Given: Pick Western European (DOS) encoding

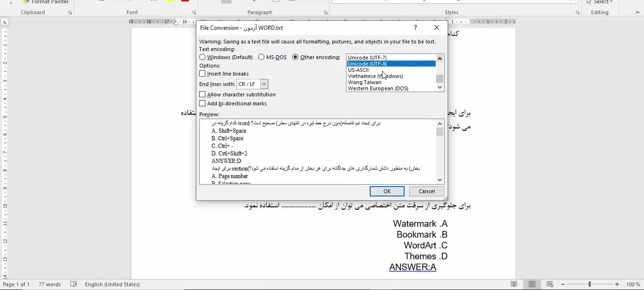Looking at the screenshot, I should coord(378,88).
